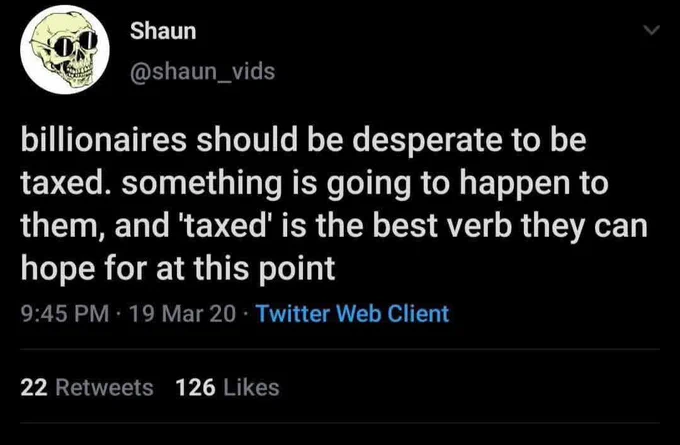680x445 pixels.
Task: Visit the @shaun_vids handle
Action: coord(203,71)
